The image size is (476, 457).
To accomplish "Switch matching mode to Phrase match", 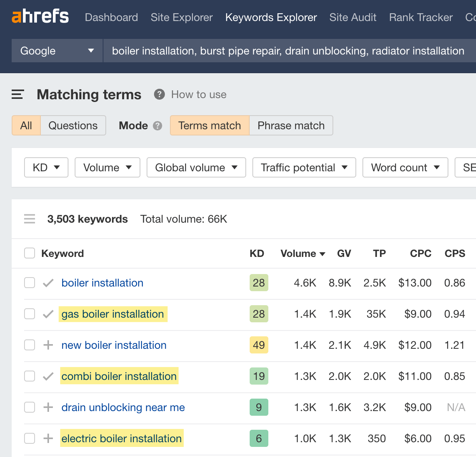I will pos(291,125).
